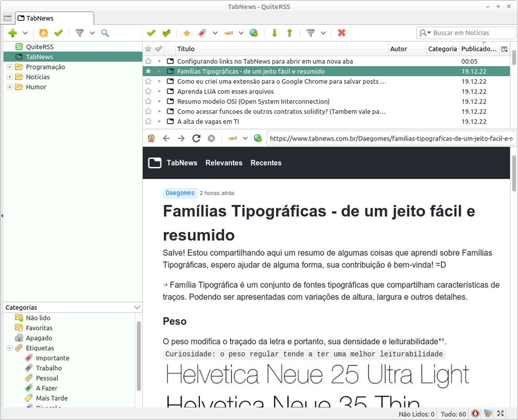Screen dimensions: 518x420
Task: Select the Não lido category
Action: (38, 318)
